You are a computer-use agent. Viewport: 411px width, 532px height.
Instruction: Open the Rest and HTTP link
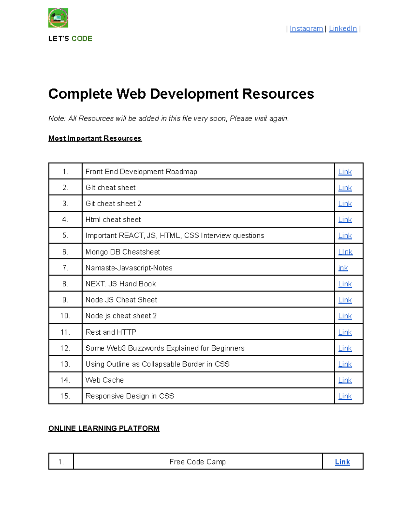(x=345, y=332)
